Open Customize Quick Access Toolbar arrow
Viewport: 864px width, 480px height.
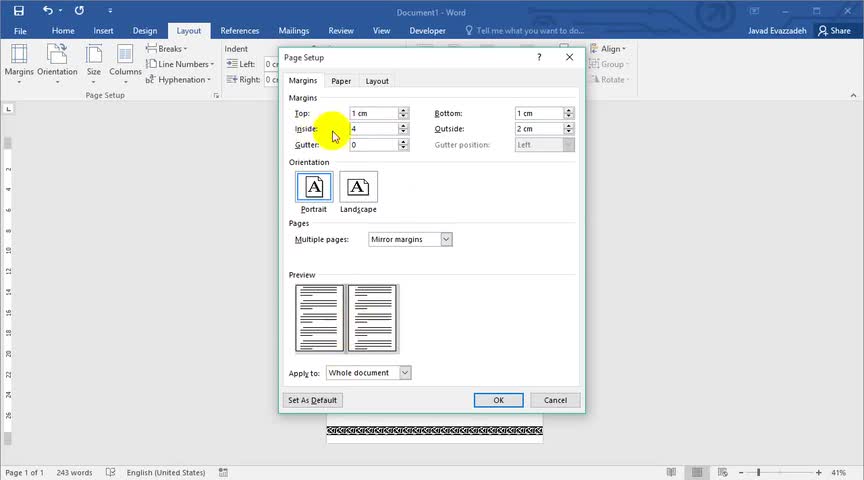(110, 11)
